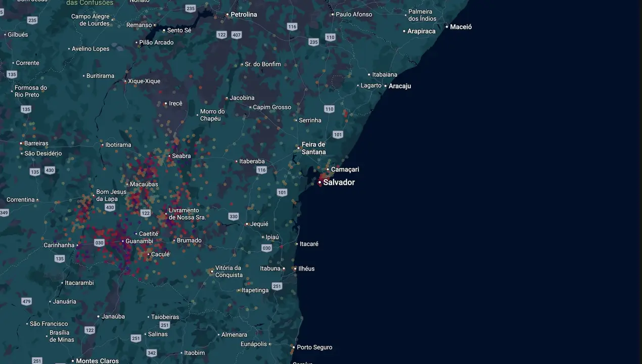The height and width of the screenshot is (364, 642).
Task: Click the Caetité label
Action: click(149, 234)
